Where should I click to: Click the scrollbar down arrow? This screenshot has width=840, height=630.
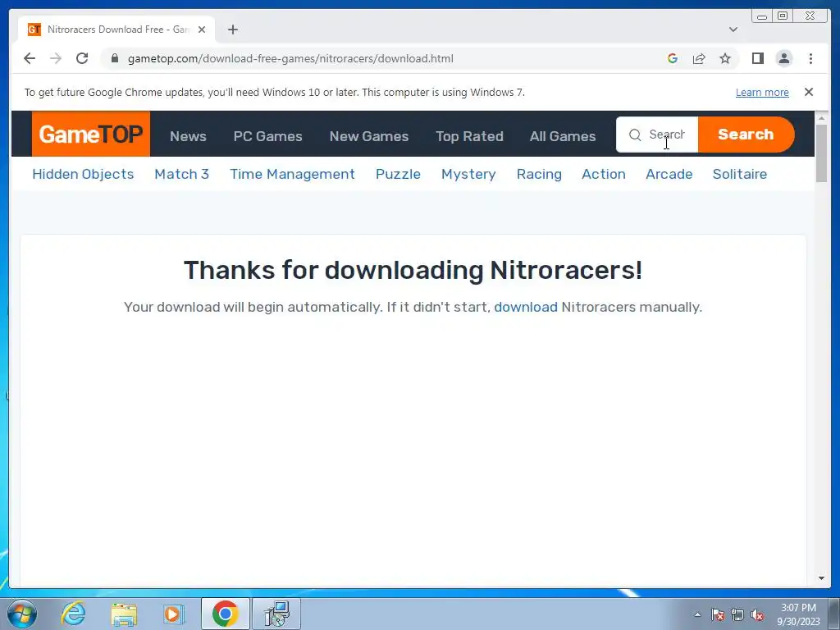pos(821,578)
